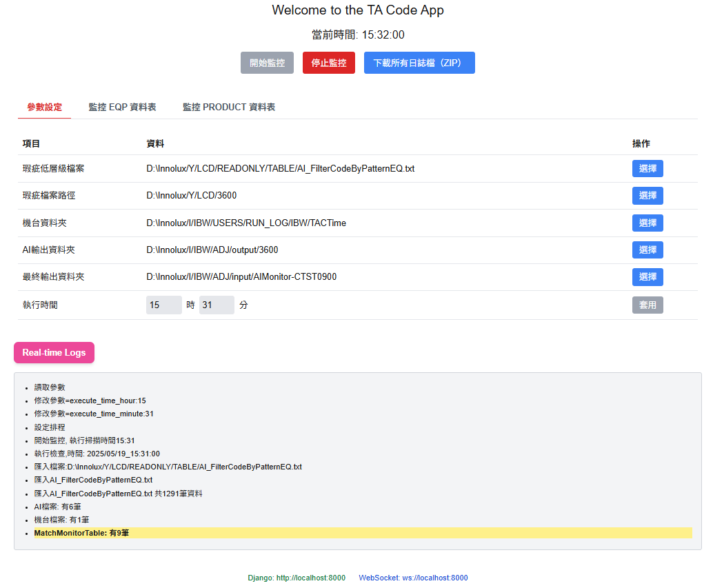Click the hour input showing 15
This screenshot has width=713, height=588.
point(163,304)
